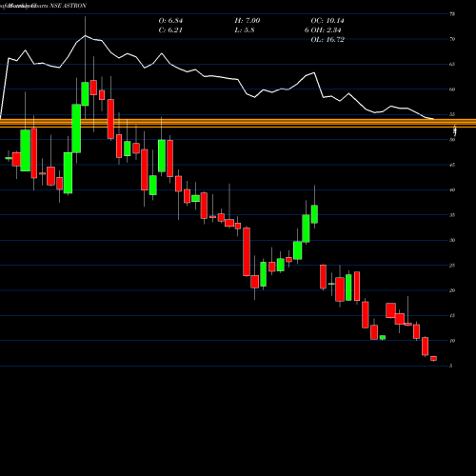Click the 20 price axis label

pos(452,290)
